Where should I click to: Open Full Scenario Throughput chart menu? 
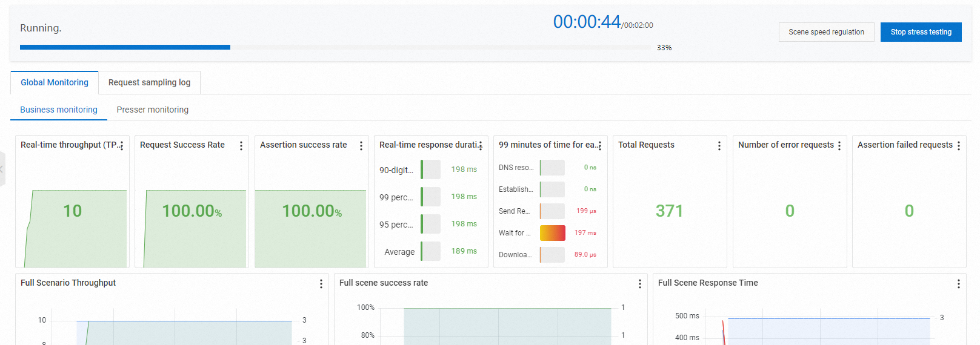coord(321,284)
